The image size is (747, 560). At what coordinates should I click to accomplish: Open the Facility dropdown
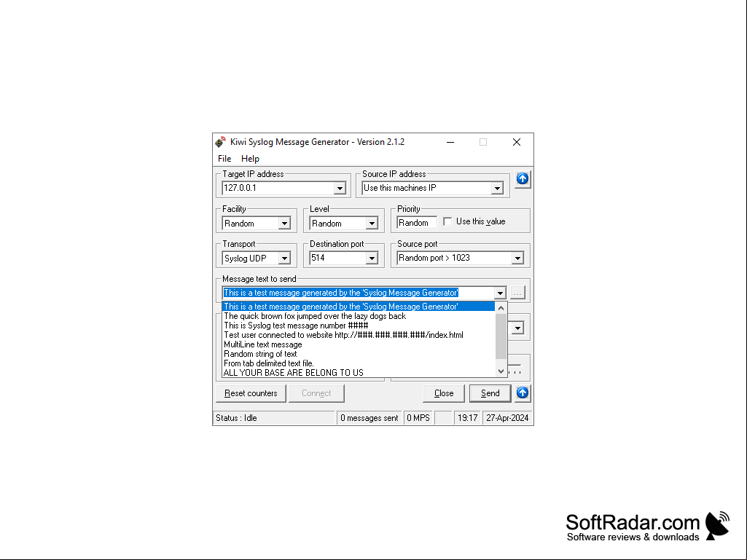click(x=284, y=223)
